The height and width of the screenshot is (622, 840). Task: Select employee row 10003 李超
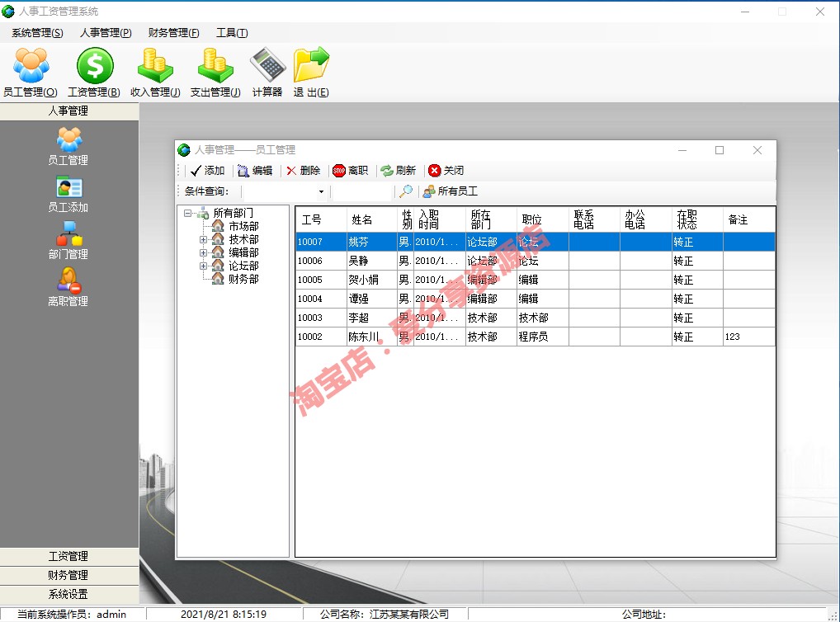[x=536, y=318]
